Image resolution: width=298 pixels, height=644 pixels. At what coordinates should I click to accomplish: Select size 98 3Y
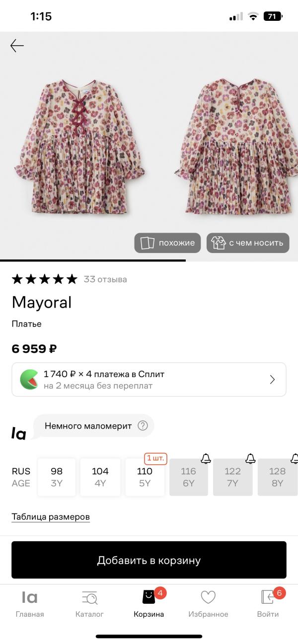coord(57,477)
